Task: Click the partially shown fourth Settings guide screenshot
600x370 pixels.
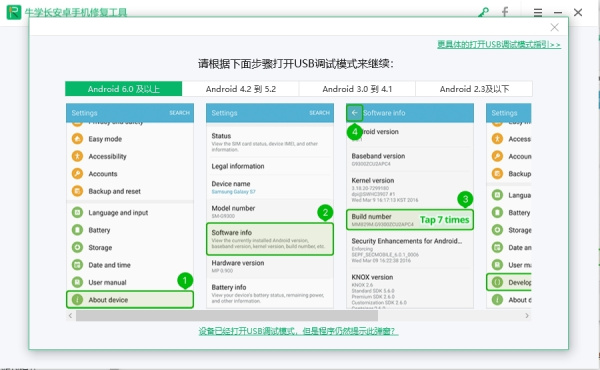Action: coord(509,206)
